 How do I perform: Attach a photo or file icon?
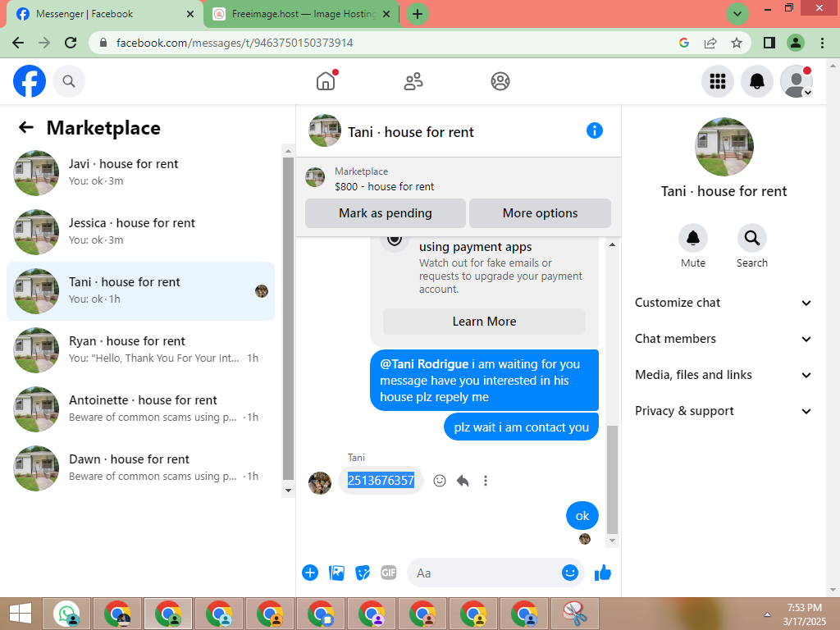(336, 573)
